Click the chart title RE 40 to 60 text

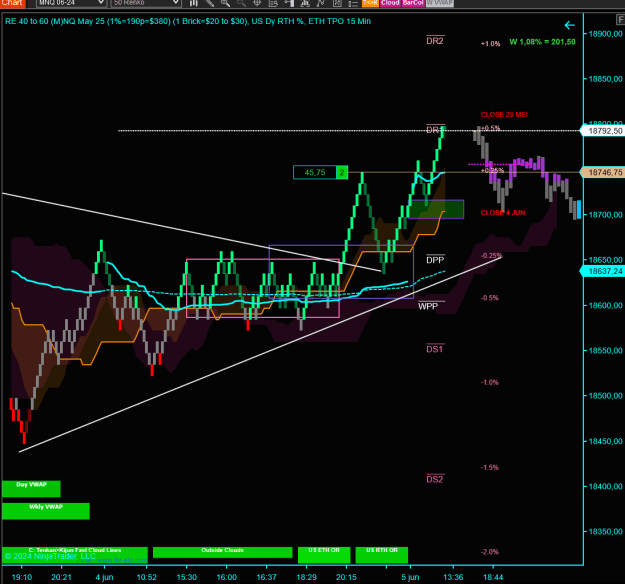pyautogui.click(x=188, y=21)
